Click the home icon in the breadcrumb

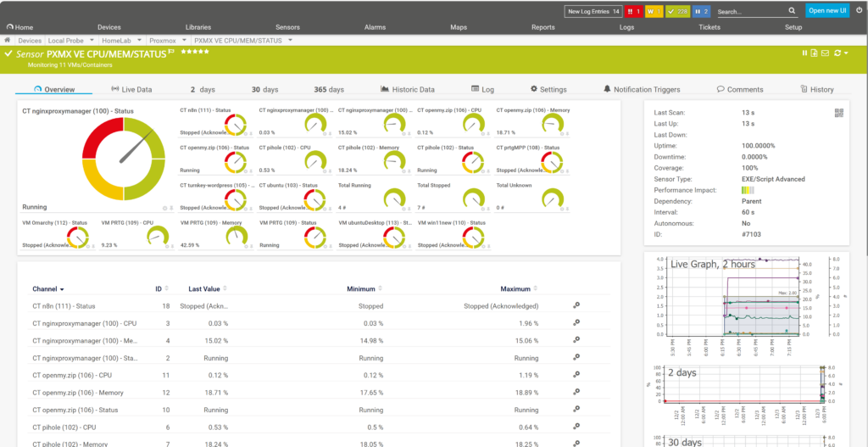tap(8, 40)
